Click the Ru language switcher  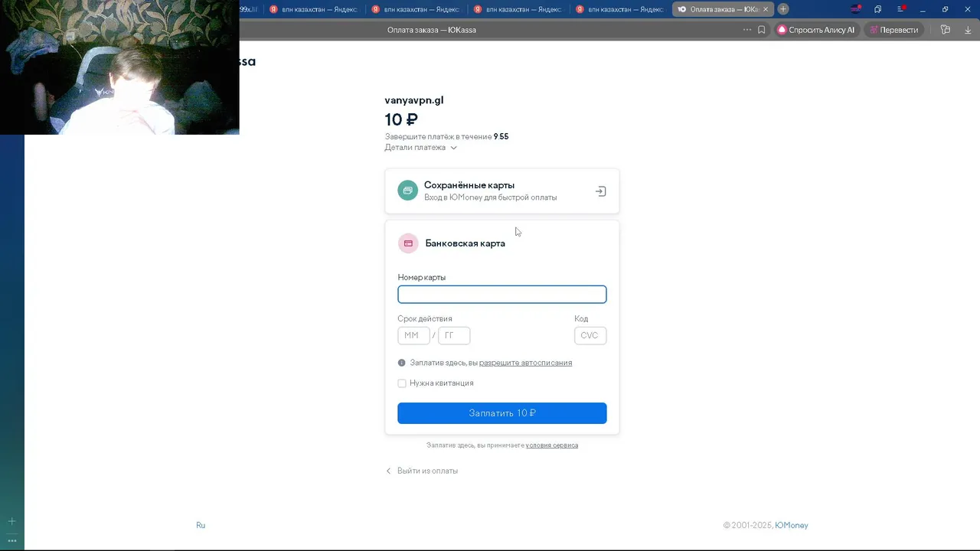click(201, 526)
